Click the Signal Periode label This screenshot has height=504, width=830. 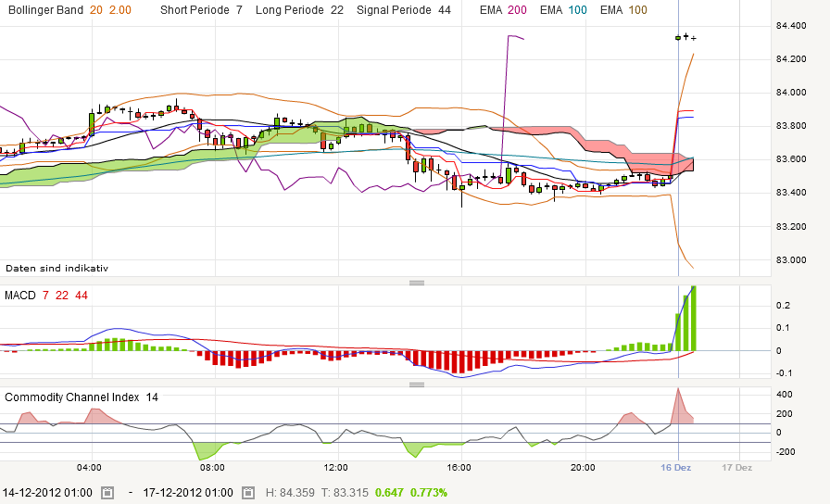pos(394,10)
